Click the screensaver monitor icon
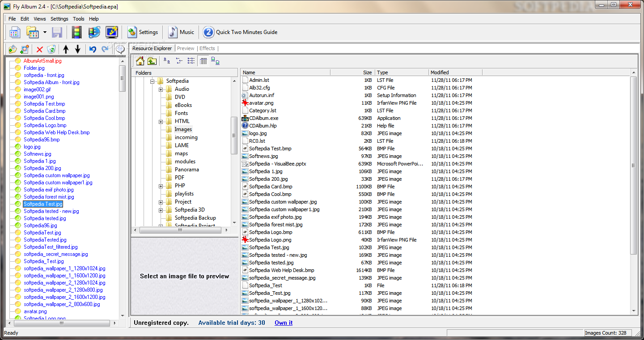This screenshot has width=644, height=340. tap(112, 32)
